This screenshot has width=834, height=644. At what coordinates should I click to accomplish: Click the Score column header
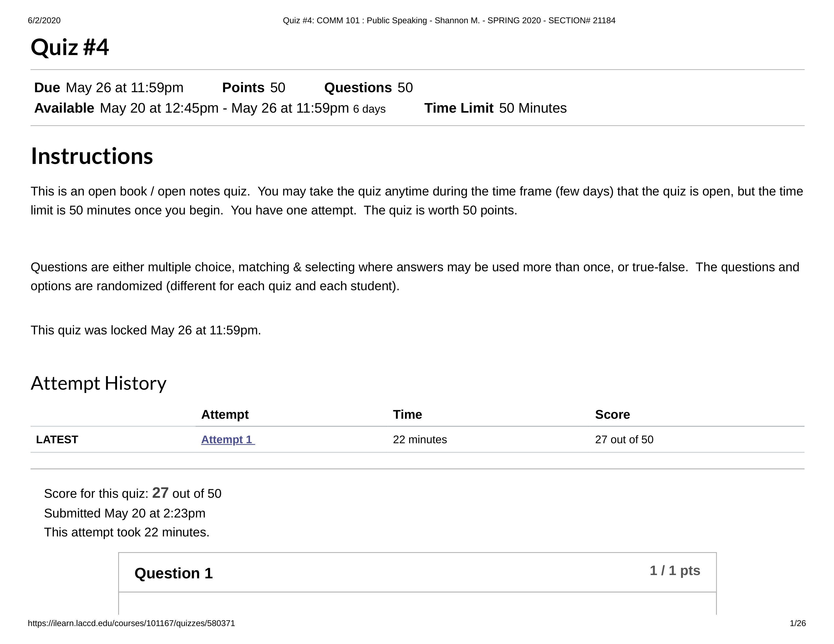(613, 414)
